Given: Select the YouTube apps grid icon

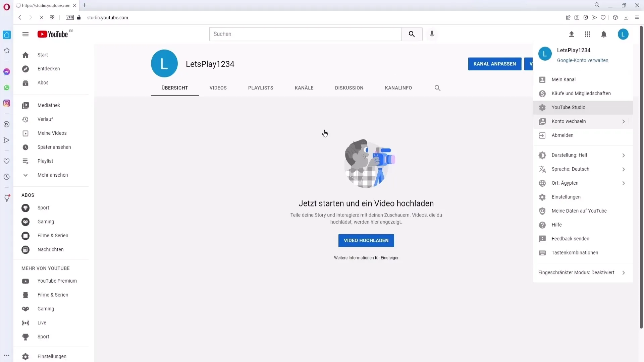Looking at the screenshot, I should click(587, 34).
